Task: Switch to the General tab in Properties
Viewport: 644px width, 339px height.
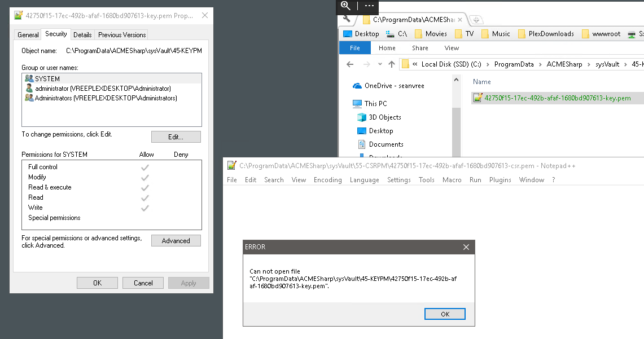Action: tap(28, 35)
